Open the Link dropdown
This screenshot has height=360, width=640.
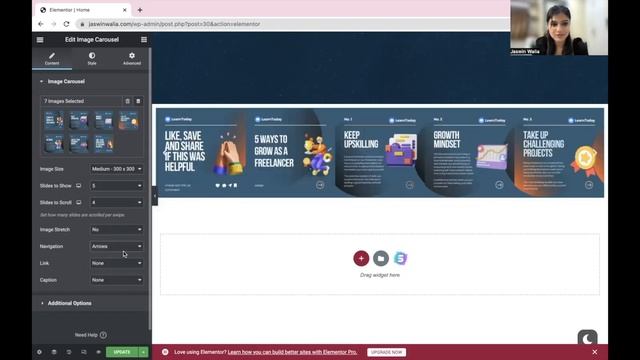116,263
